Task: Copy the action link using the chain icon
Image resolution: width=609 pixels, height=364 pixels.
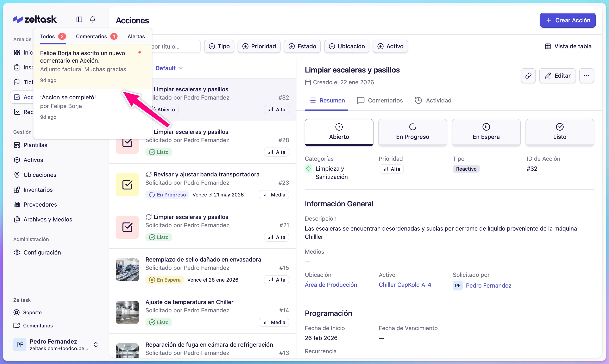Action: click(528, 76)
